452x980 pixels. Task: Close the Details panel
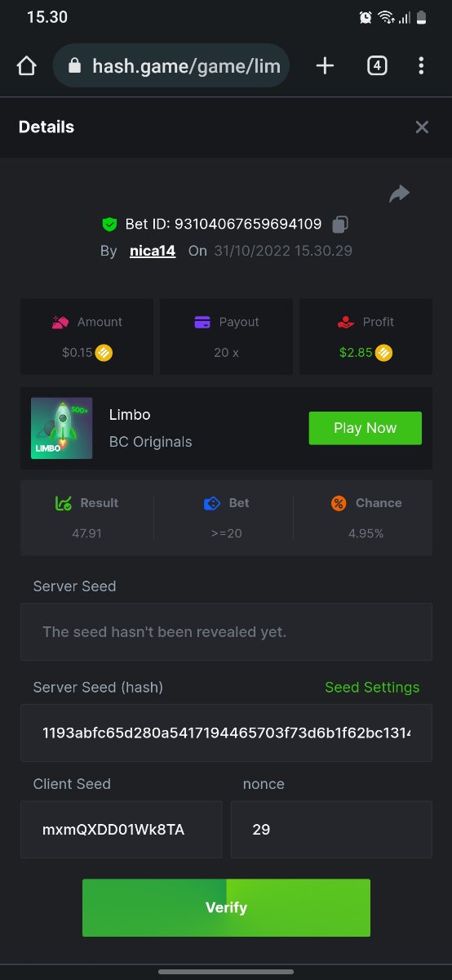(422, 127)
